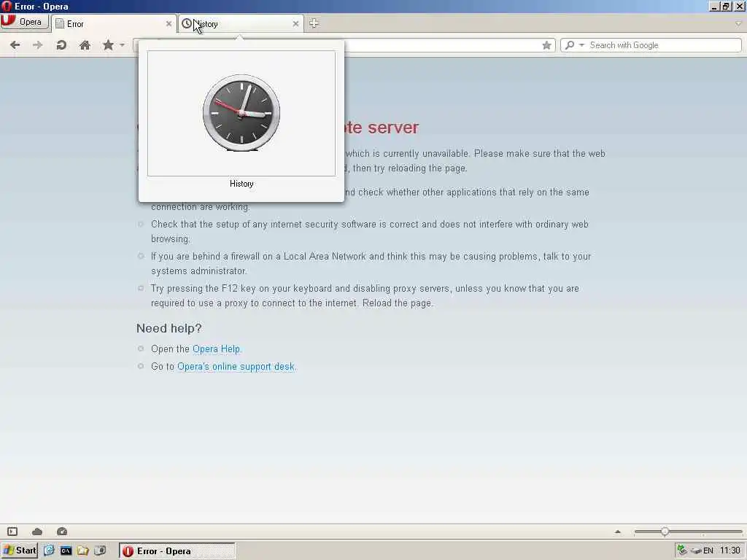747x560 pixels.
Task: Go forward to next page
Action: pos(38,45)
